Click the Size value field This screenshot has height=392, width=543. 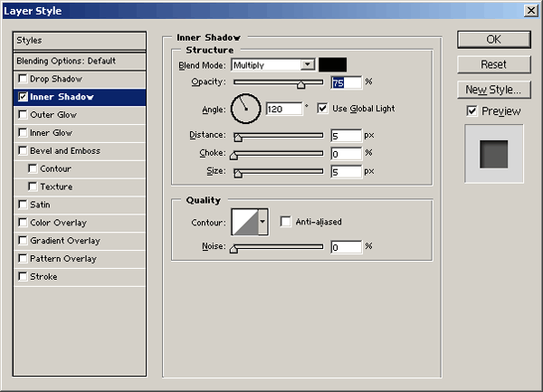pos(347,172)
